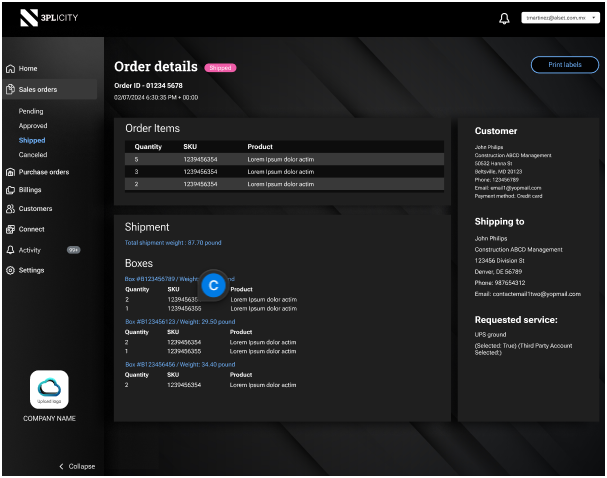Viewport: 607px width, 478px height.
Task: Click the Activity 99+ badge
Action: click(x=74, y=250)
